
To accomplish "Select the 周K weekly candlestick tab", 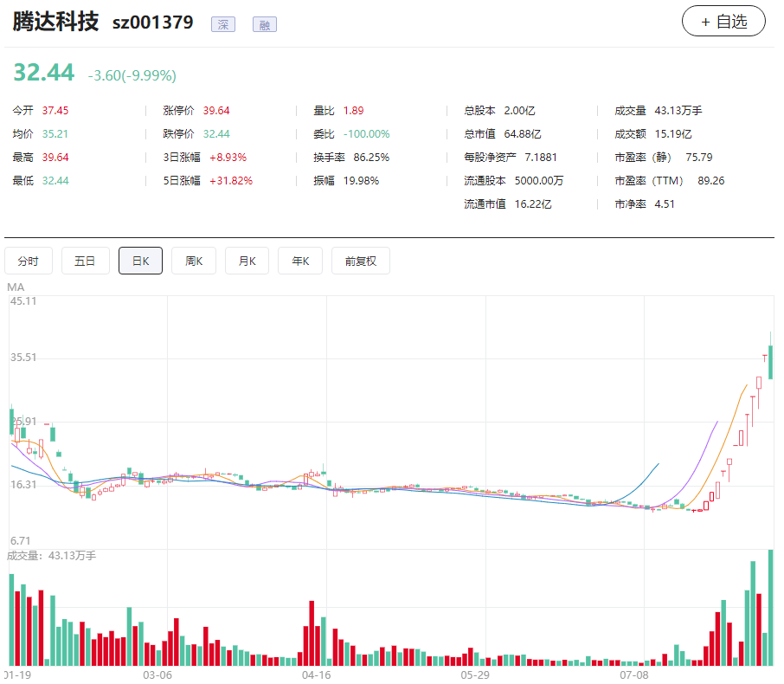I will (194, 261).
